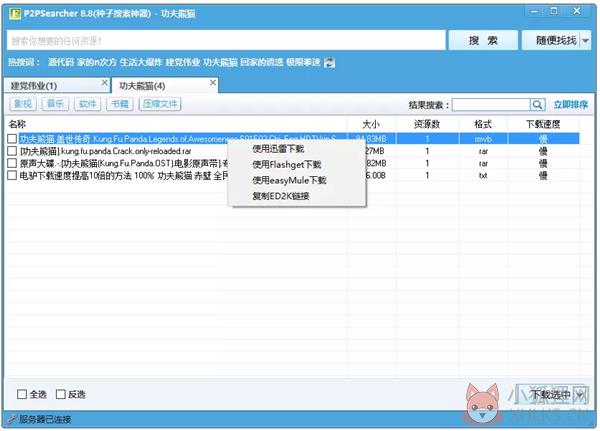Viewport: 600px width, 431px height.
Task: Click the 搜索 search button
Action: coord(483,40)
